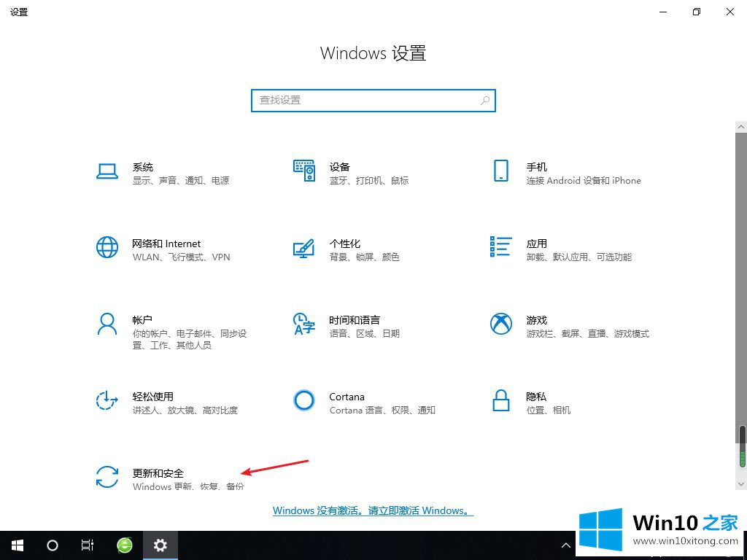Show hidden tray icons chevron
Screen dimensions: 747x560
tap(565, 545)
